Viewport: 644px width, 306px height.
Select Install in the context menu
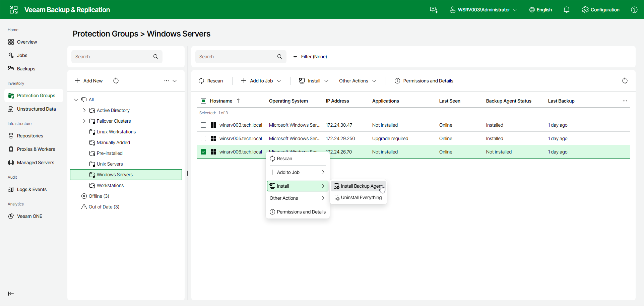tap(298, 186)
